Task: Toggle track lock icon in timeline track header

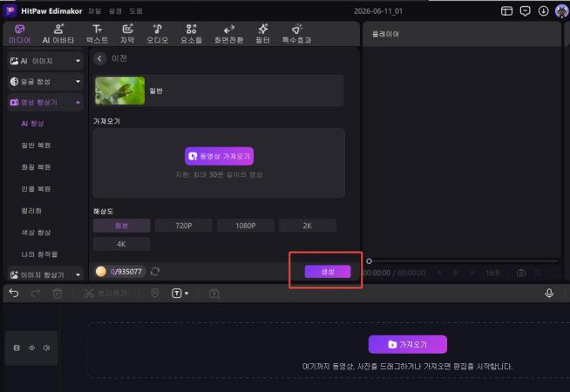Action: (x=17, y=348)
